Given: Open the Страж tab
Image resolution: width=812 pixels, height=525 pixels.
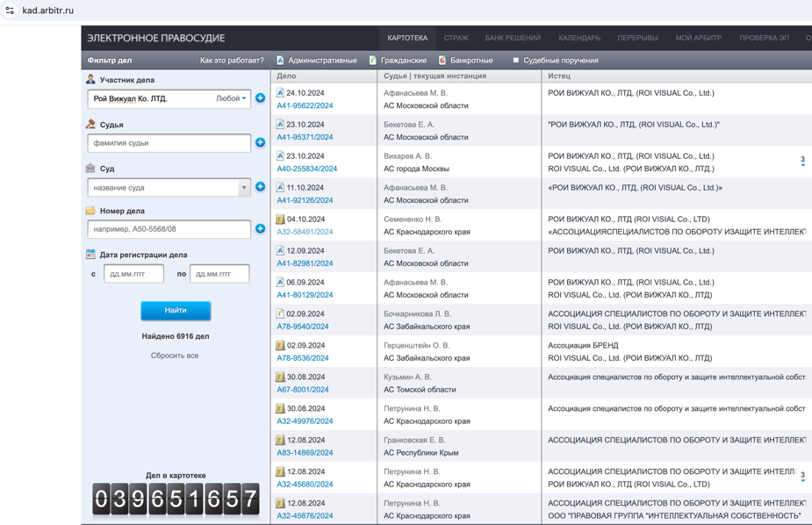Looking at the screenshot, I should point(456,38).
